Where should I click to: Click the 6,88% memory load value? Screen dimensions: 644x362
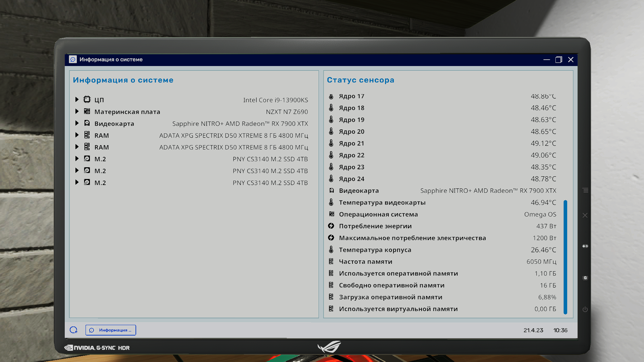click(x=547, y=297)
